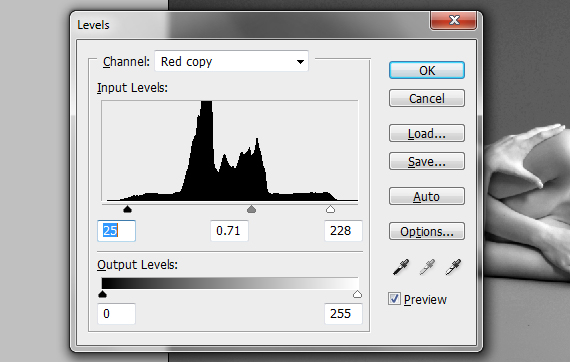This screenshot has width=570, height=362.
Task: Toggle the Preview checkbox
Action: 394,299
